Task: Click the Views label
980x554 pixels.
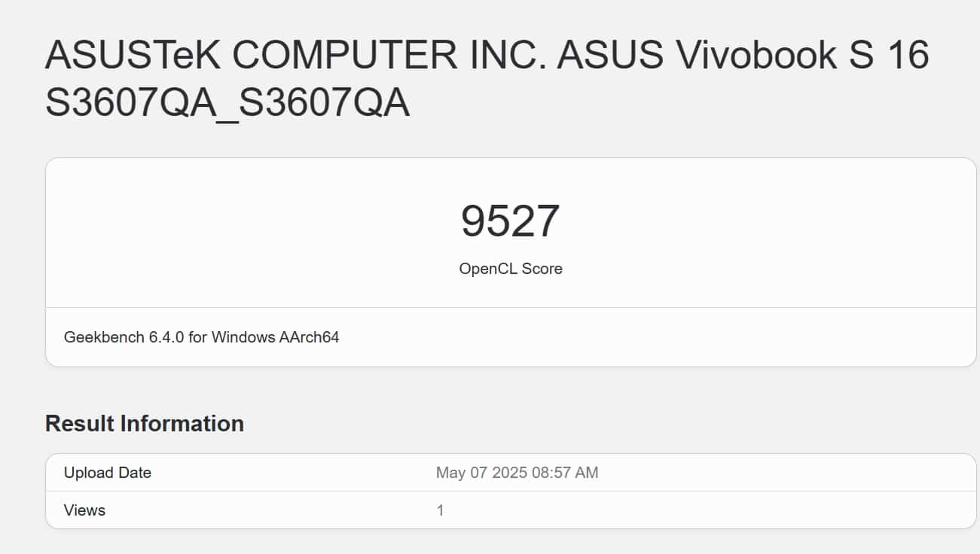Action: click(84, 510)
